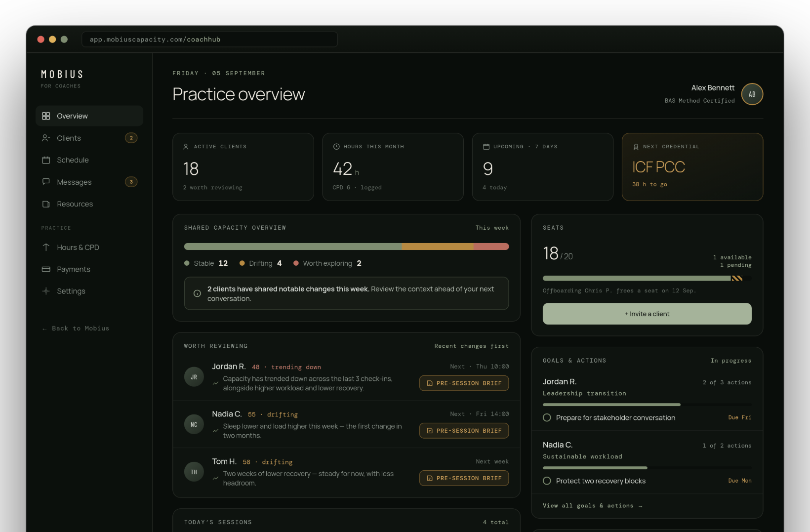Click the shared capacity overview bar

point(346,246)
